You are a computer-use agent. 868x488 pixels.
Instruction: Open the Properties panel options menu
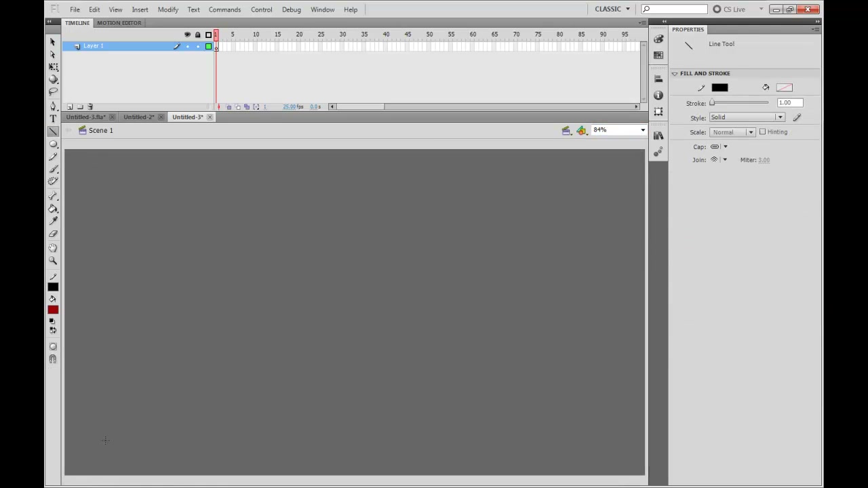click(816, 29)
